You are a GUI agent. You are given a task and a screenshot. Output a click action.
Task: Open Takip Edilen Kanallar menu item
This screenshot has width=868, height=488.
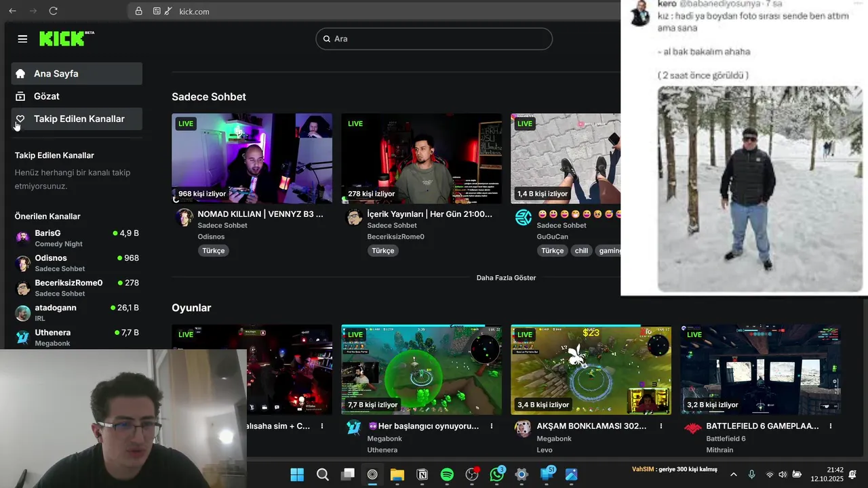[77, 119]
